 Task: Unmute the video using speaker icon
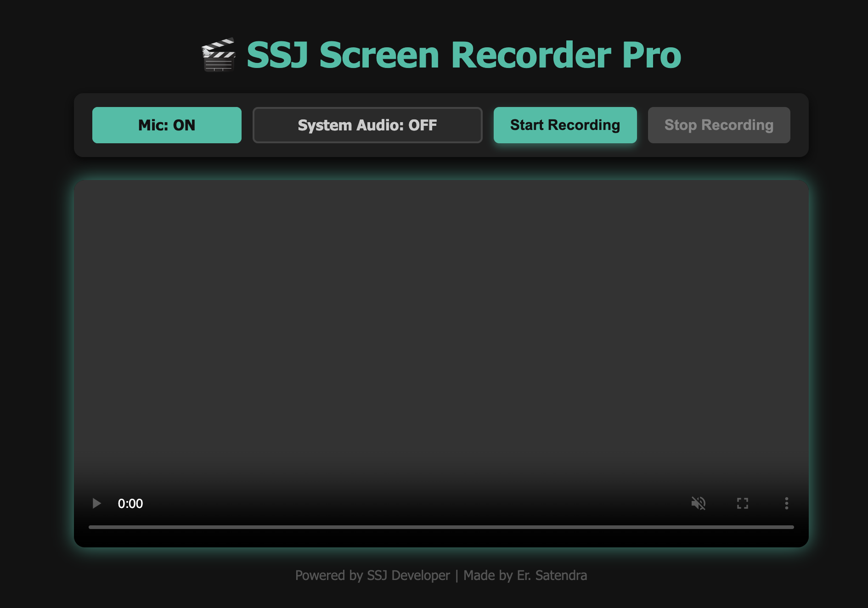click(699, 503)
